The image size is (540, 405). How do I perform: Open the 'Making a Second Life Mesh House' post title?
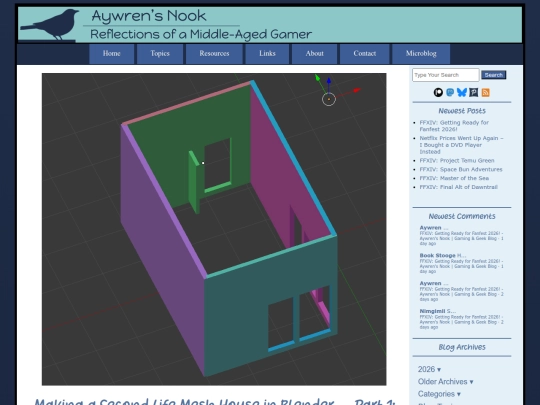(214, 402)
